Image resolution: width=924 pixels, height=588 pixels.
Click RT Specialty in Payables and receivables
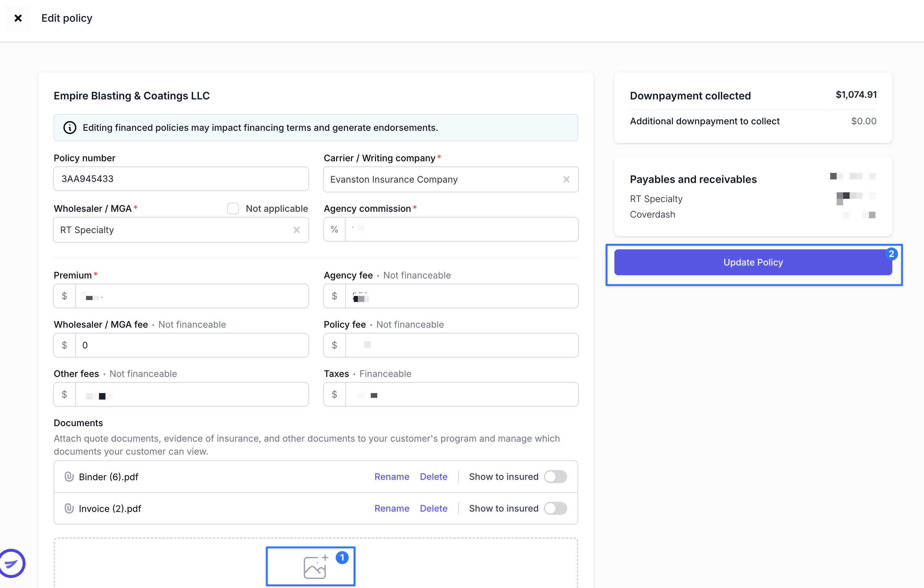656,199
